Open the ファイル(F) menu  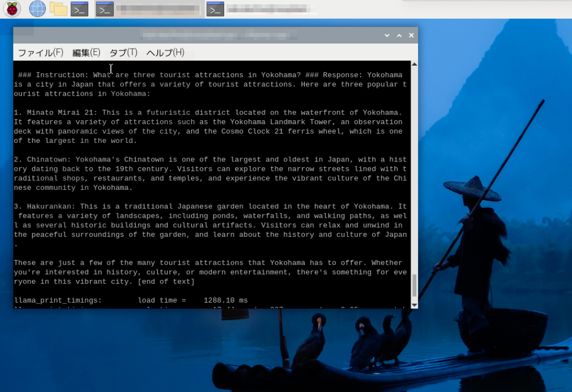click(40, 53)
